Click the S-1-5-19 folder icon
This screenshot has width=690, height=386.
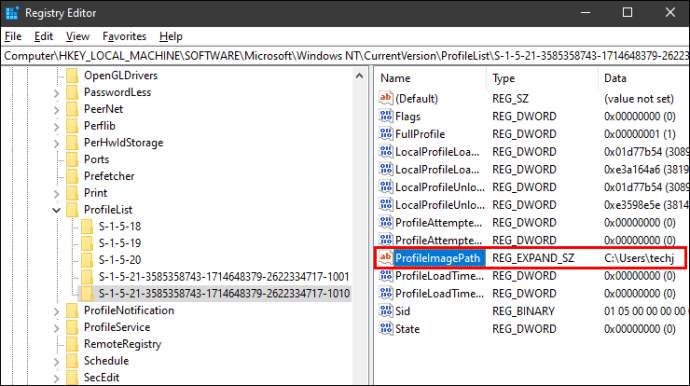coord(87,243)
